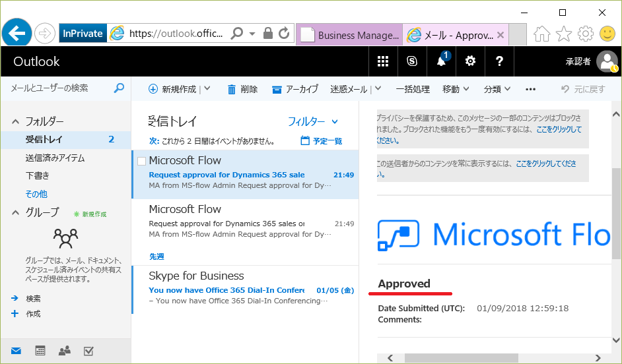This screenshot has width=622, height=364.
Task: Archive the message with アーカイブ
Action: click(x=295, y=89)
